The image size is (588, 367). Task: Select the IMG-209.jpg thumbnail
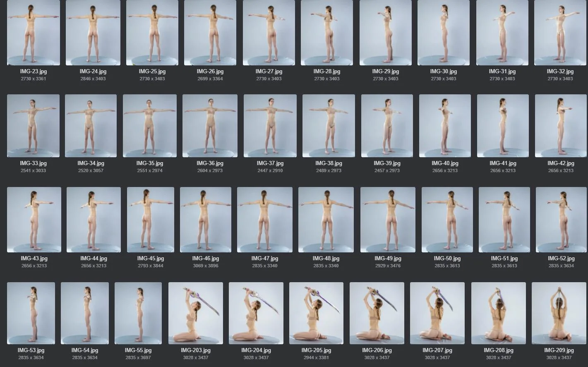click(x=559, y=313)
